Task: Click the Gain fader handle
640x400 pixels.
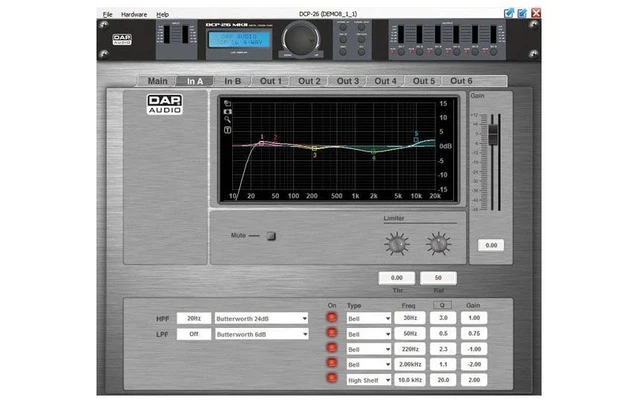Action: coord(493,133)
